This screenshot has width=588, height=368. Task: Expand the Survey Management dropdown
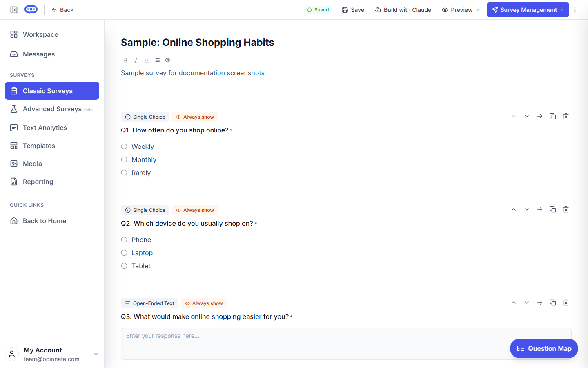tap(528, 10)
